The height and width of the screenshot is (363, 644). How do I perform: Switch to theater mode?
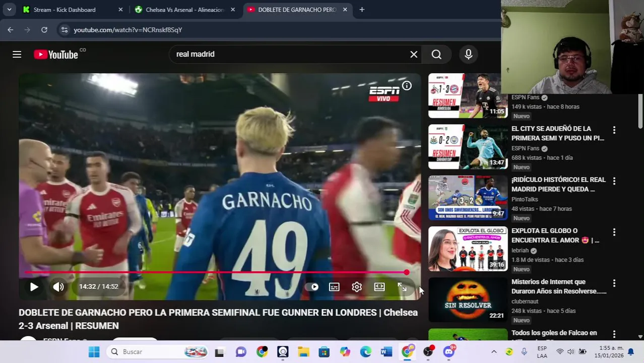379,287
